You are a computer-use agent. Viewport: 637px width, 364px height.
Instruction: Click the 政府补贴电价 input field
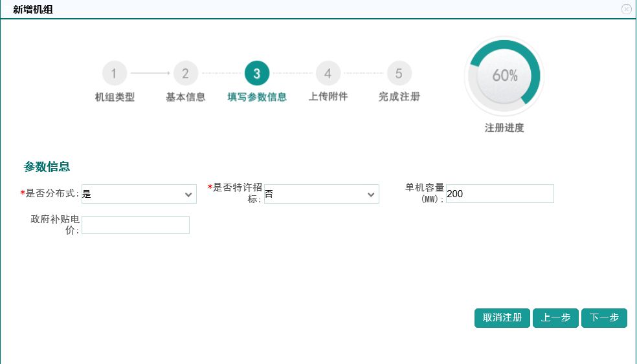pyautogui.click(x=135, y=225)
